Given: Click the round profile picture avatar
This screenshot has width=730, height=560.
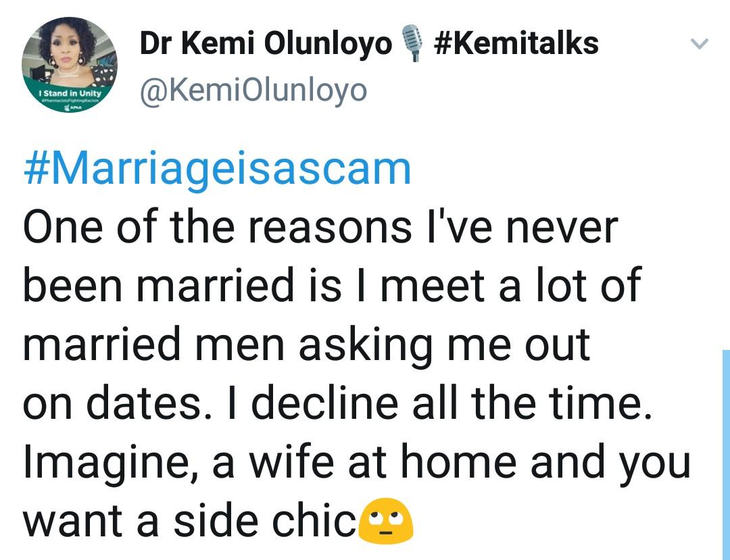Looking at the screenshot, I should (x=70, y=65).
